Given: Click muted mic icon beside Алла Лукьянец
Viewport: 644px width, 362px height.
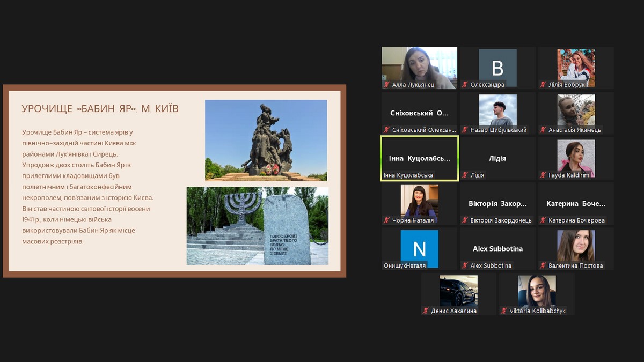Looking at the screenshot, I should click(x=386, y=85).
